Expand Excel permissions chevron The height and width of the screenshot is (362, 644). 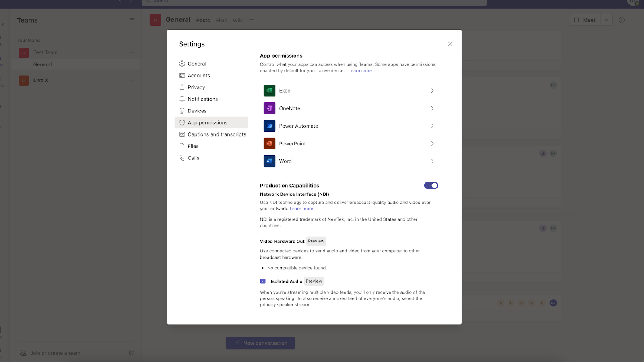tap(432, 91)
